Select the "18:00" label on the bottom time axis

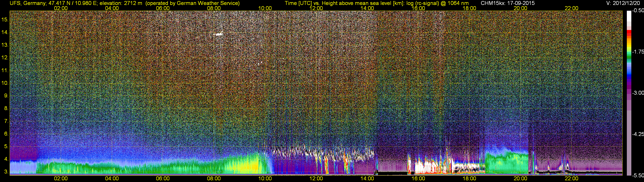[469, 179]
